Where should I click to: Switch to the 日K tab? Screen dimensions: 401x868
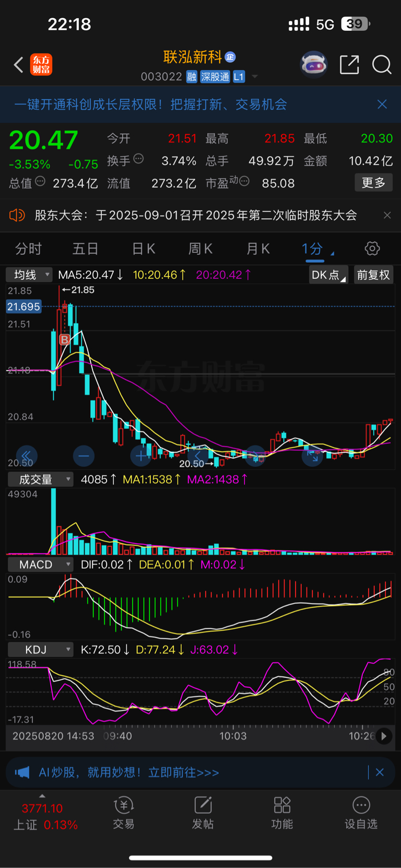coord(144,249)
